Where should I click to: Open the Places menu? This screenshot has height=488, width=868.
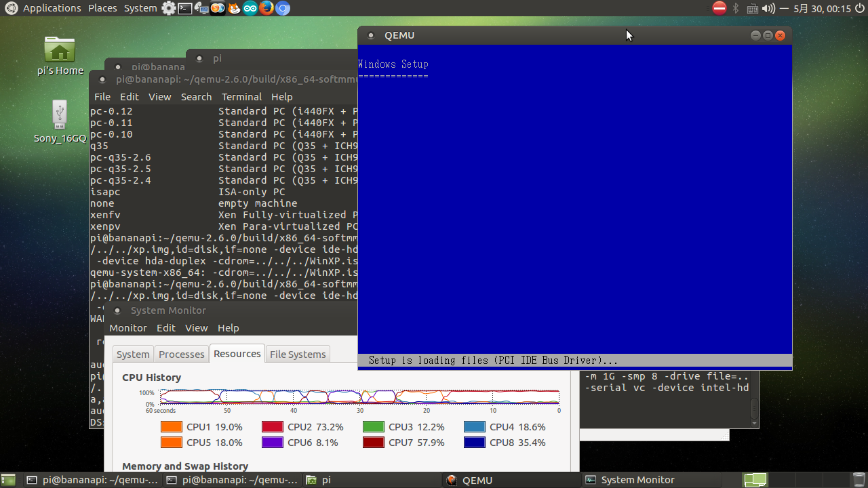click(102, 8)
